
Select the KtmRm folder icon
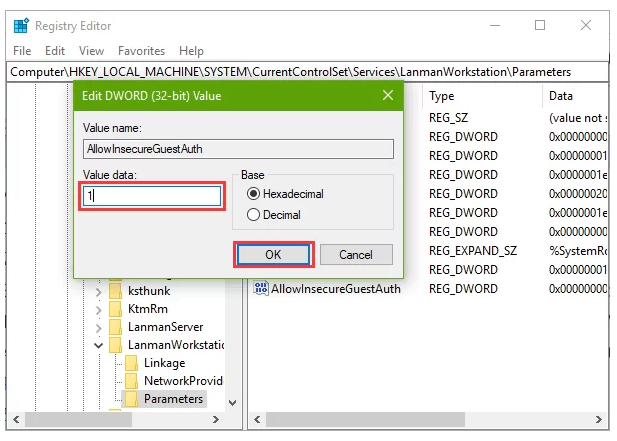pos(115,309)
